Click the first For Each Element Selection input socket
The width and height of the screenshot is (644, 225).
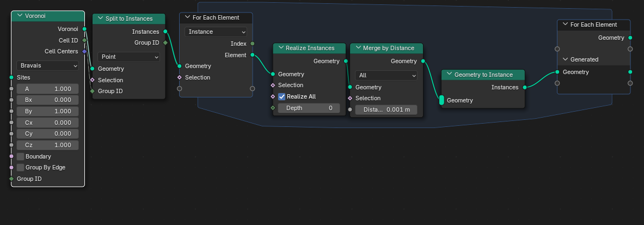pyautogui.click(x=180, y=77)
